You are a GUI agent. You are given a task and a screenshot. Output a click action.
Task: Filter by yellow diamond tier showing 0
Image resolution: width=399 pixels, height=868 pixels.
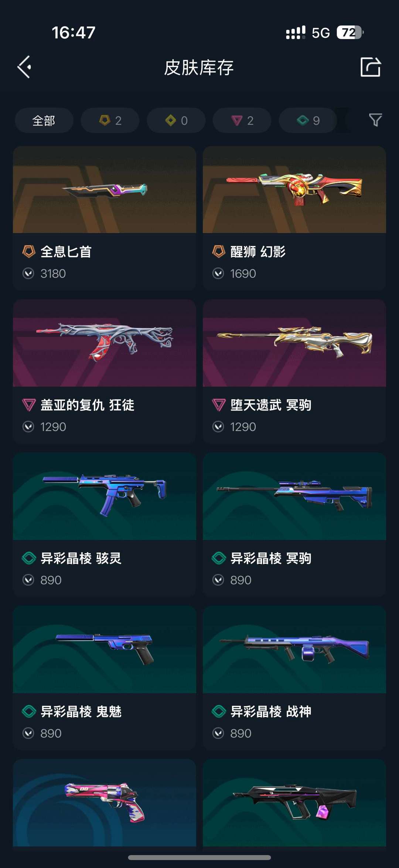click(x=176, y=121)
